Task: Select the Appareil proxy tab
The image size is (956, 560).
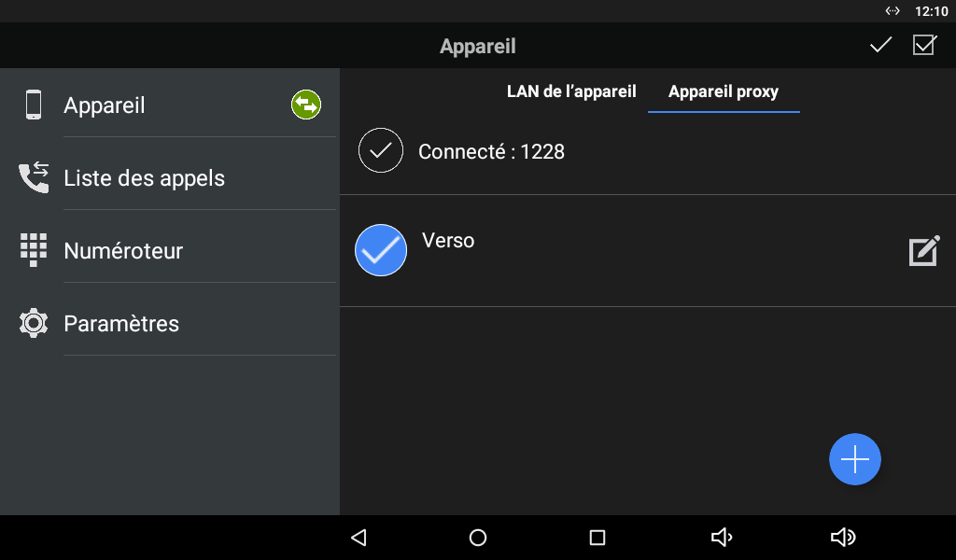Action: (724, 91)
